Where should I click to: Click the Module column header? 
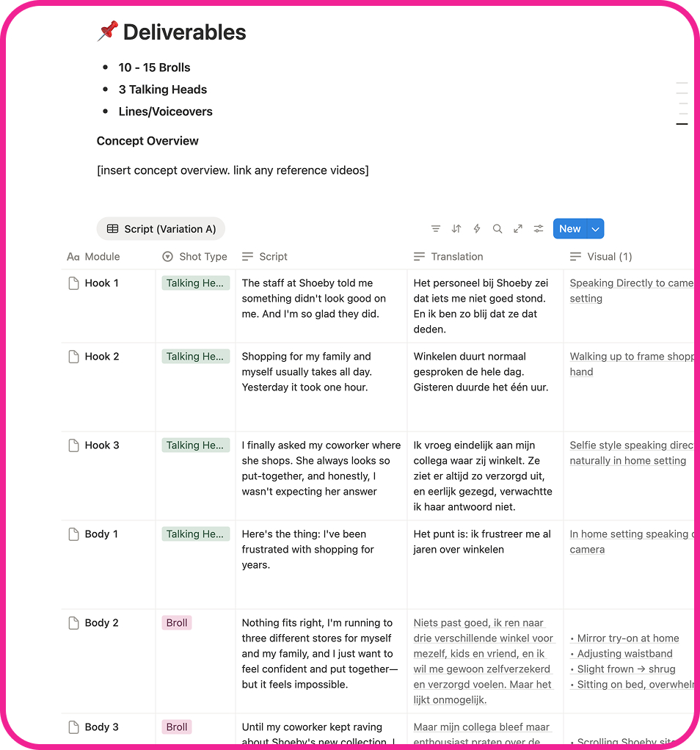[93, 256]
